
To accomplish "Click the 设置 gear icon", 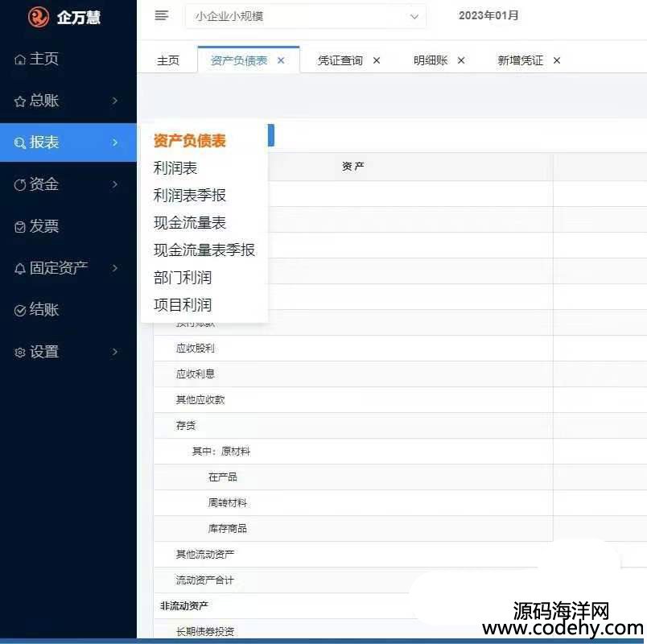I will coord(20,353).
